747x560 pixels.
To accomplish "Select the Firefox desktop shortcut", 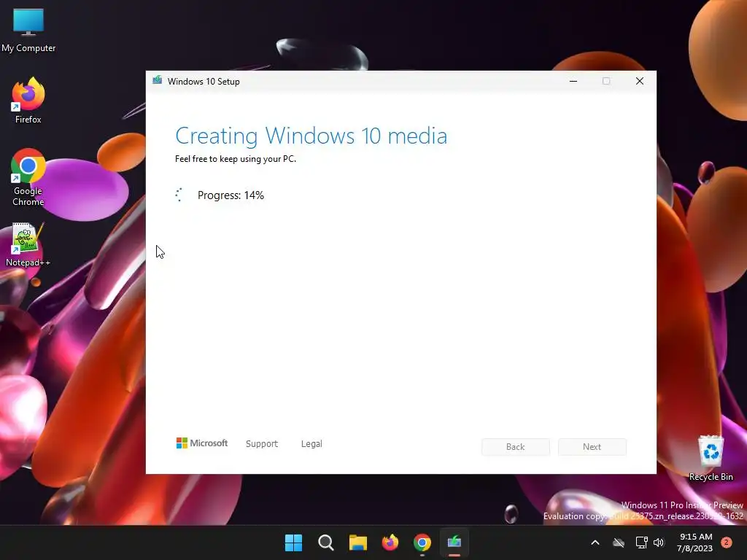I will point(28,101).
